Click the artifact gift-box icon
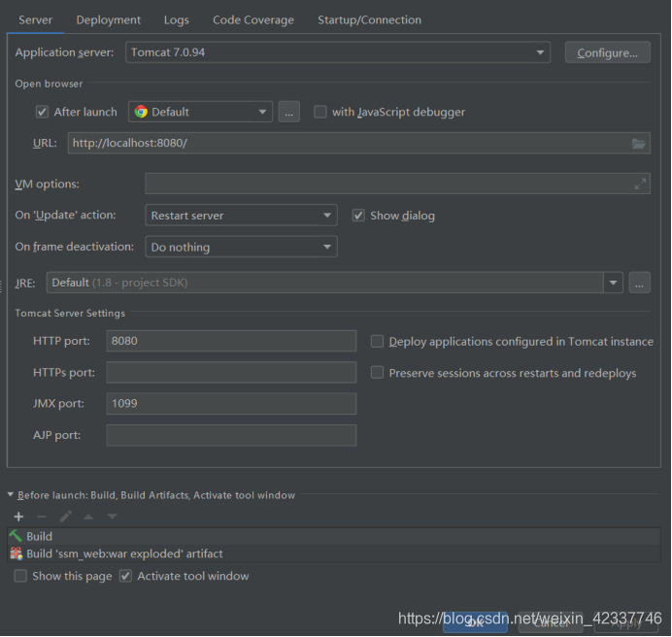Image resolution: width=672 pixels, height=637 pixels. (17, 553)
